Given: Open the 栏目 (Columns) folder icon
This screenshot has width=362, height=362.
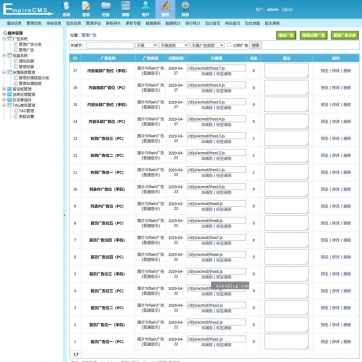Looking at the screenshot, I should coord(106,9).
